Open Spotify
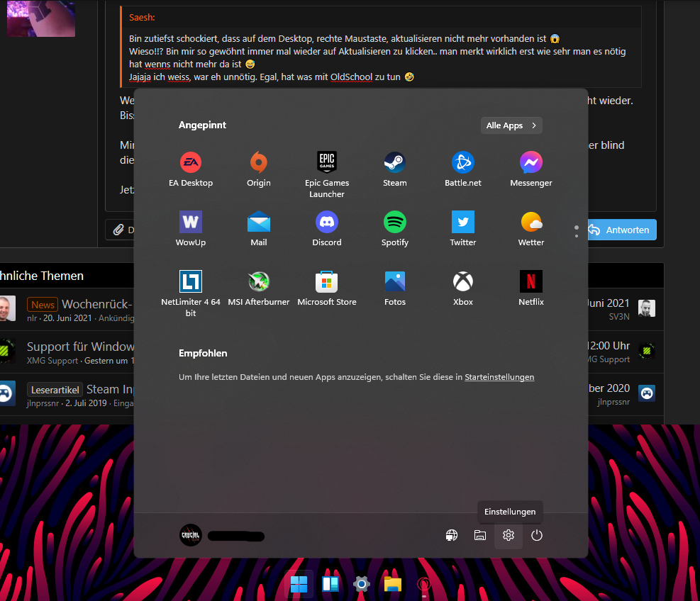Screen dimensions: 700x601 tap(394, 229)
